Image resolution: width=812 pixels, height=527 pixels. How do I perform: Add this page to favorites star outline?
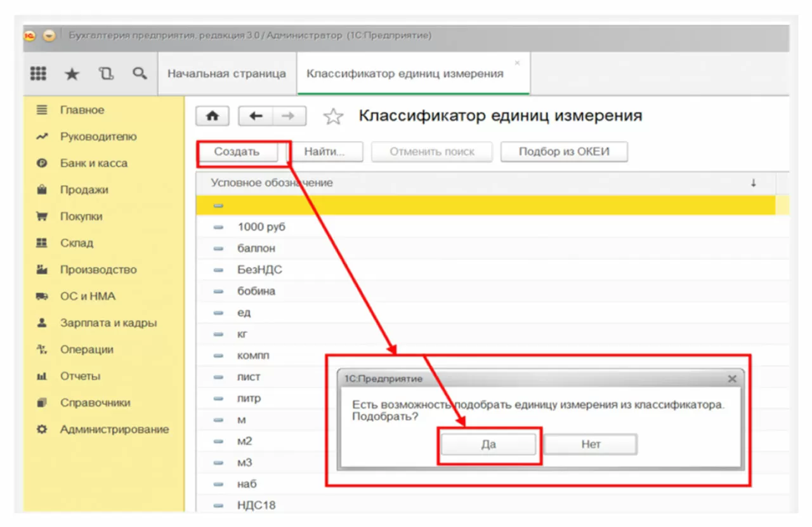[x=333, y=116]
